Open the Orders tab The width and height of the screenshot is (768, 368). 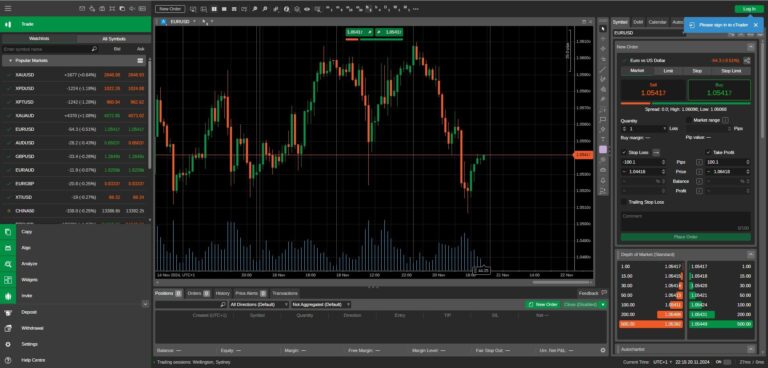198,293
